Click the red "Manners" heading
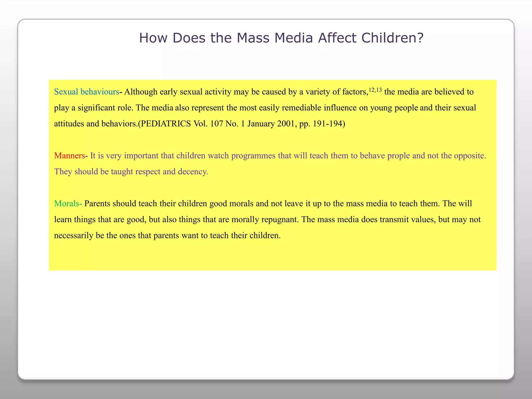Image resolution: width=532 pixels, height=399 pixels. pyautogui.click(x=70, y=156)
